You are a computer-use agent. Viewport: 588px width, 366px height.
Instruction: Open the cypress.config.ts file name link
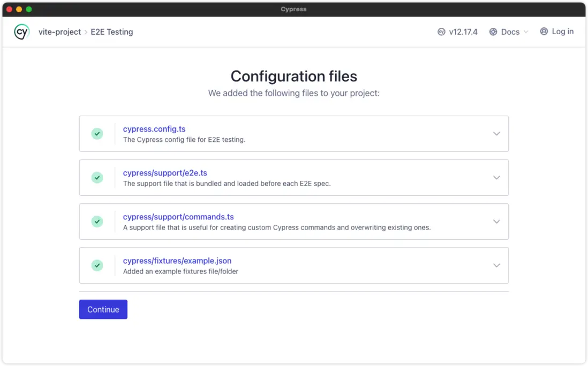click(154, 129)
